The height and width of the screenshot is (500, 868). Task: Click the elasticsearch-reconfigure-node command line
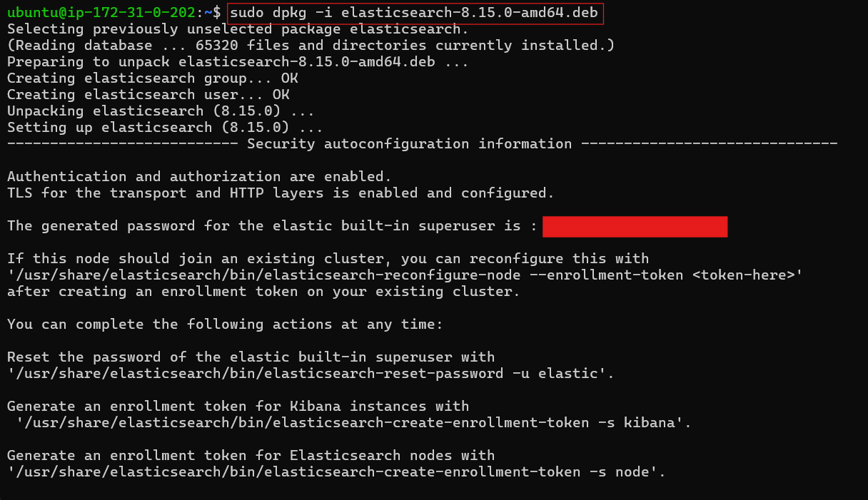405,275
